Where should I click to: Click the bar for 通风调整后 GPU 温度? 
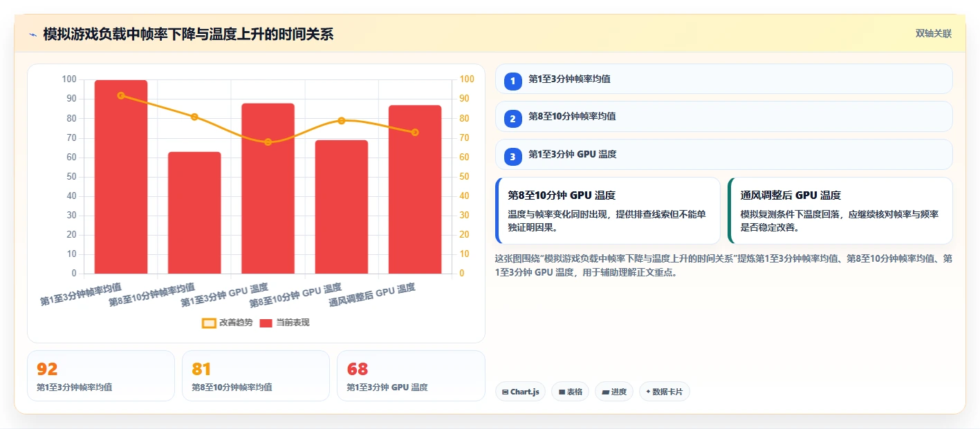coord(415,189)
